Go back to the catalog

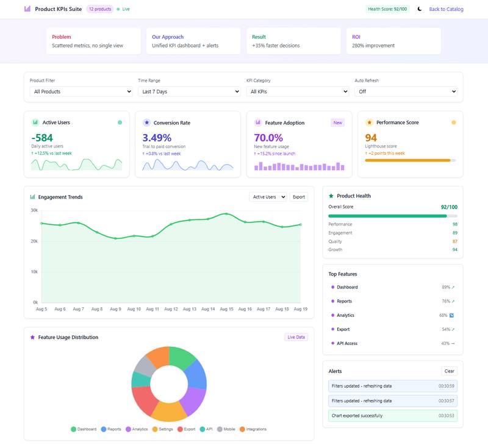point(446,9)
